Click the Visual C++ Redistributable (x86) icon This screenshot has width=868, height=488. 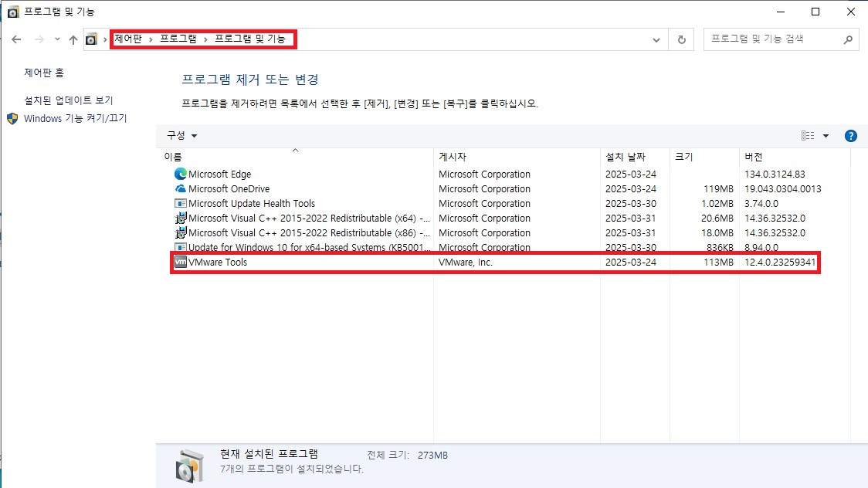[181, 233]
